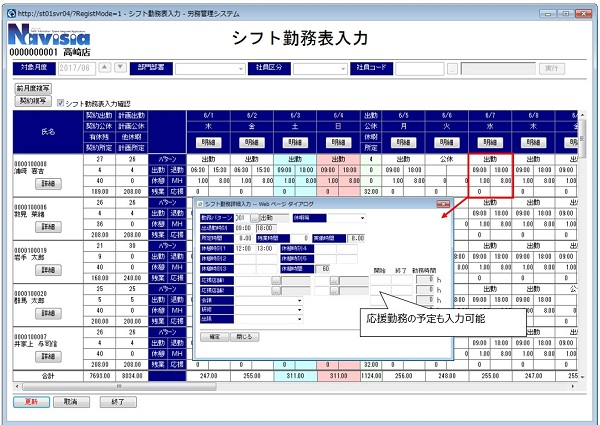Screen dimensions: 600x425
Task: Select total cell 1124.00 in 合計 row
Action: tap(371, 376)
